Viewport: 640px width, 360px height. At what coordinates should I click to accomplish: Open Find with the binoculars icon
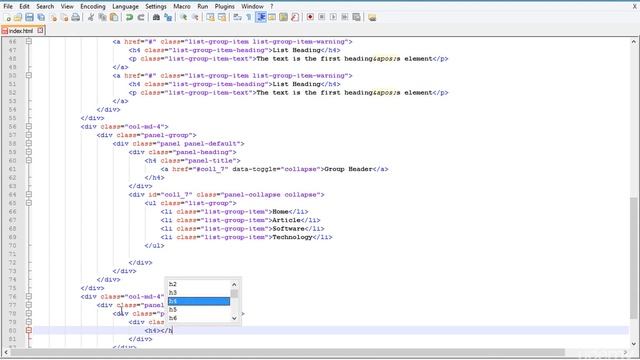click(x=156, y=18)
